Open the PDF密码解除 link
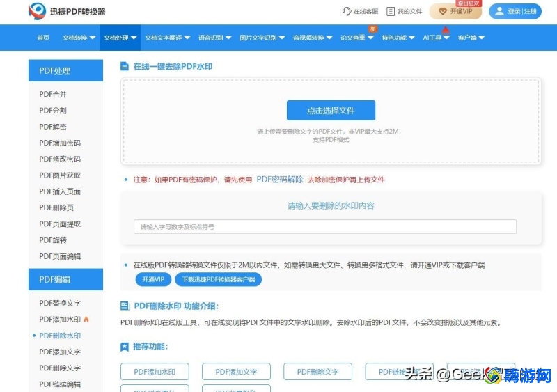Screen dimensions: 557x392 280,180
